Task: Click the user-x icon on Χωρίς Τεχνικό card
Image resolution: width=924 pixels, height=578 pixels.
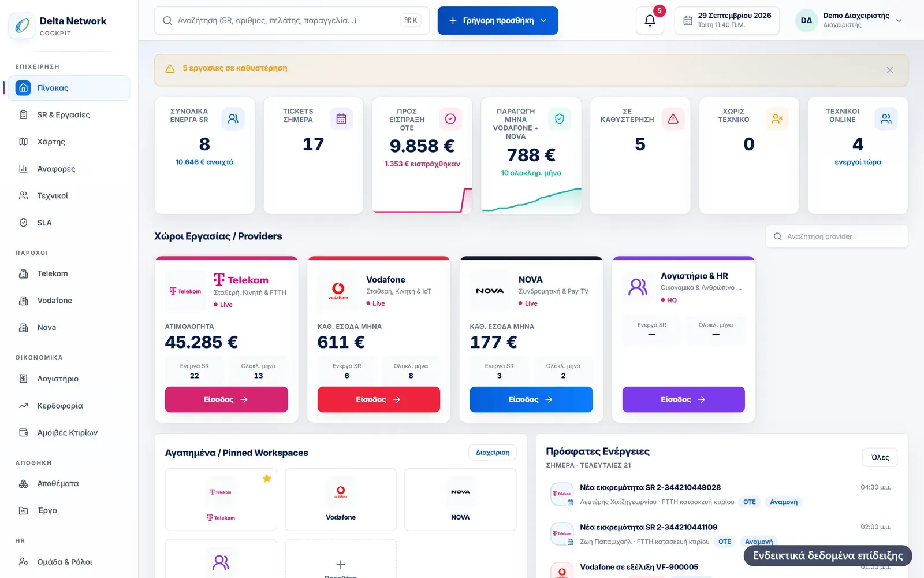Action: point(777,119)
